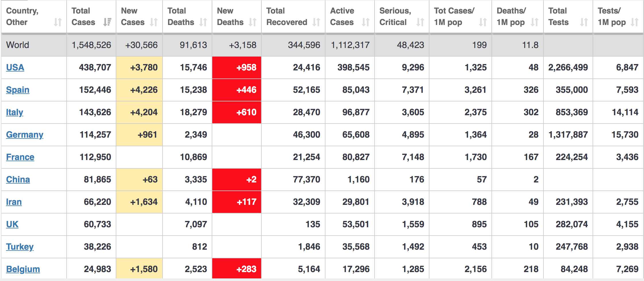Open the USA country link

coord(15,68)
